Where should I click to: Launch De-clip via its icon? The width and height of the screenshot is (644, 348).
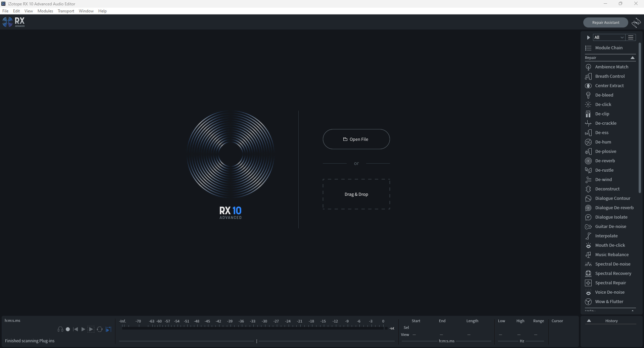click(x=588, y=114)
